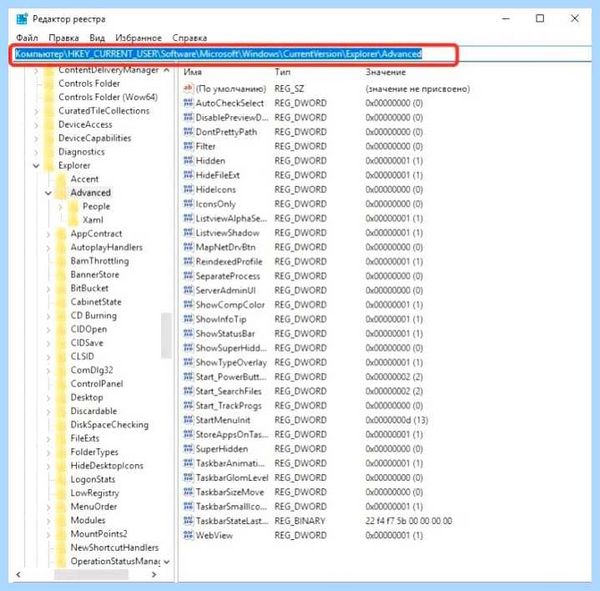Click the REG_BINARY type cell

300,521
